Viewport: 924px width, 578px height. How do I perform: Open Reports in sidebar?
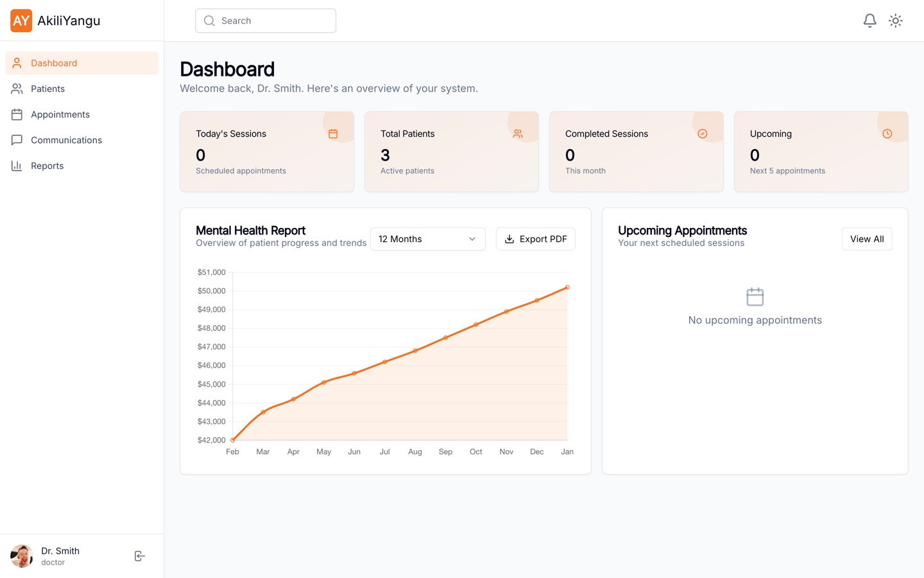point(81,166)
